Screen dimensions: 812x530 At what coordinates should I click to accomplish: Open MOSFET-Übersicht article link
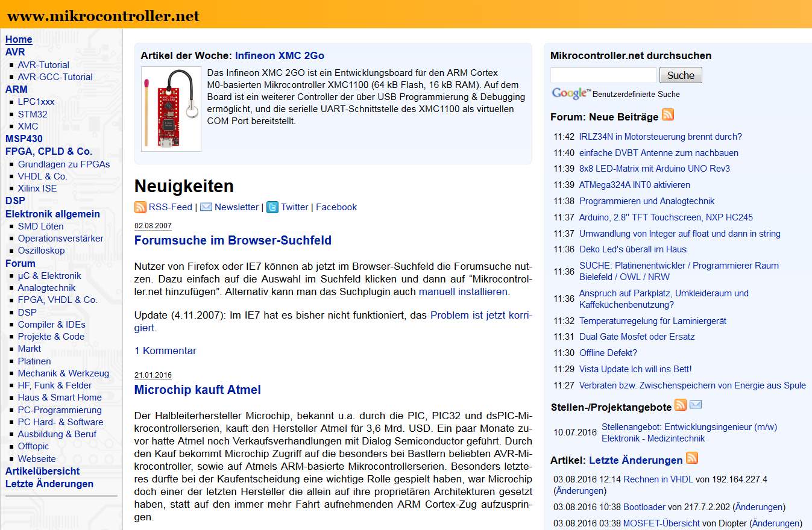(661, 523)
